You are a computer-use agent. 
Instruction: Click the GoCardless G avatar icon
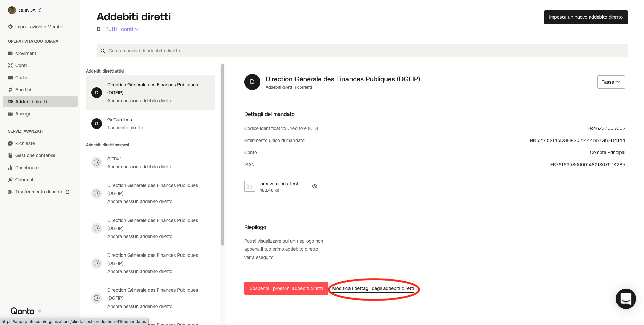coord(97,124)
